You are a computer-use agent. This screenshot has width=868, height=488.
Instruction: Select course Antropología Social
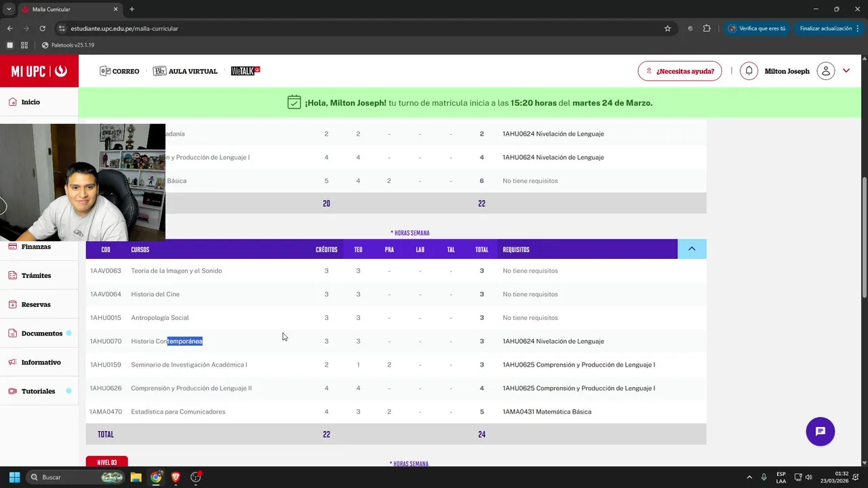coord(160,318)
